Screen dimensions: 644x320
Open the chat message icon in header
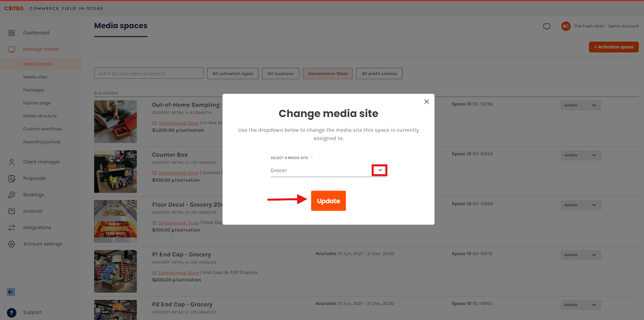pos(547,27)
